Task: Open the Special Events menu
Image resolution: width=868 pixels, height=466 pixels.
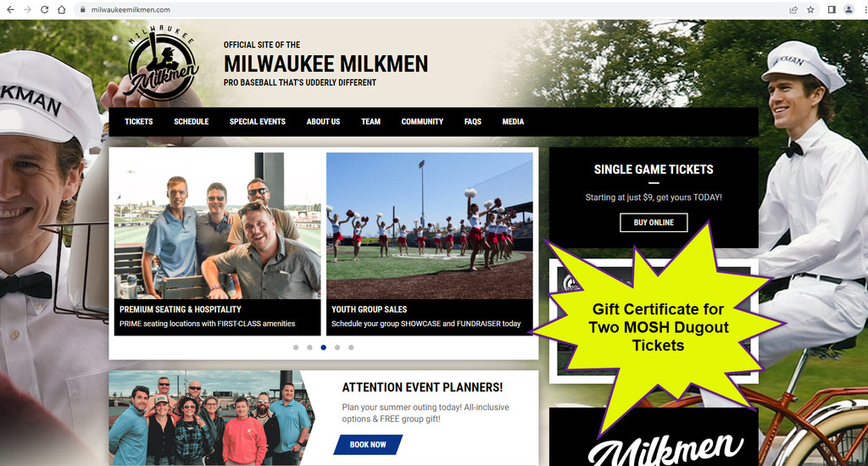Action: coord(258,122)
